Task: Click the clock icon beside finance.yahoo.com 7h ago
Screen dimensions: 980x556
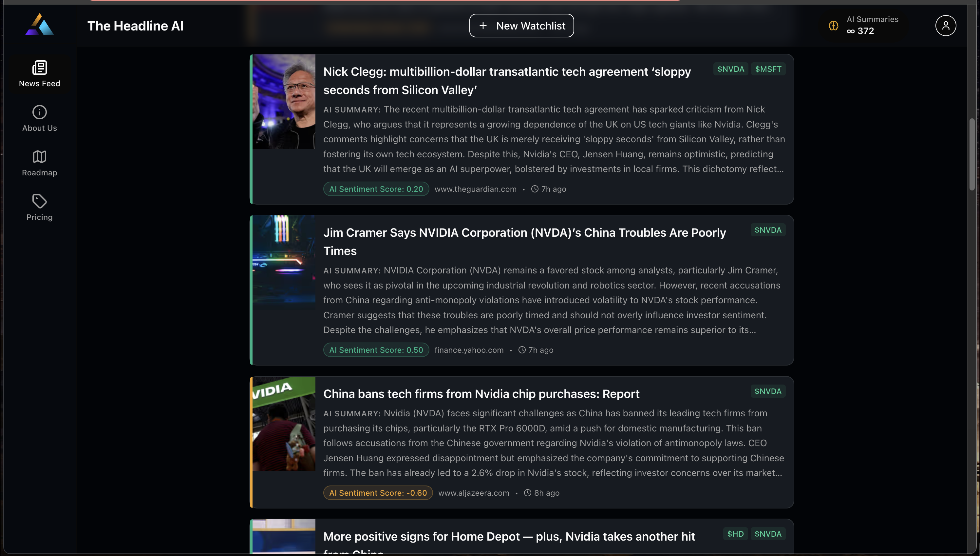Action: 522,350
